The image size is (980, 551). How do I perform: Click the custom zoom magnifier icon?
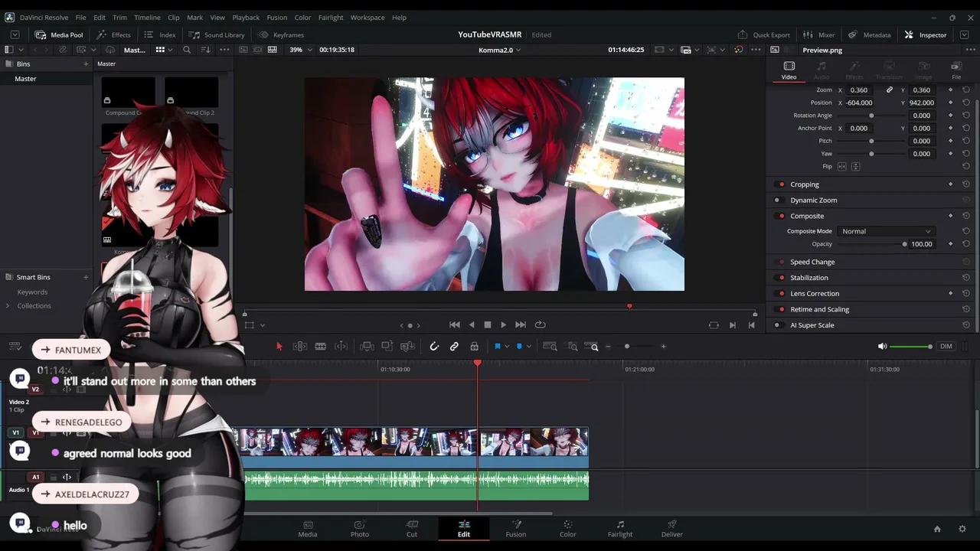coord(593,347)
